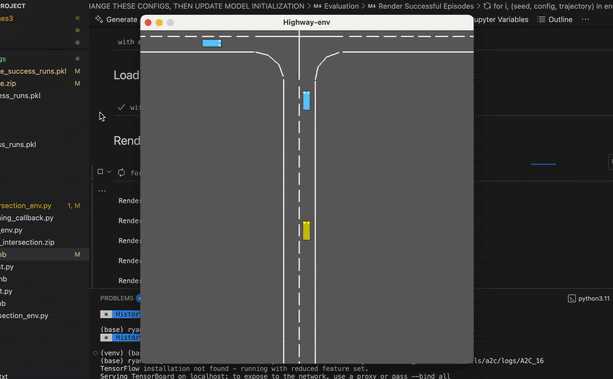Open the file ending in section_env.py without badge
This screenshot has width=613, height=379.
(x=24, y=316)
